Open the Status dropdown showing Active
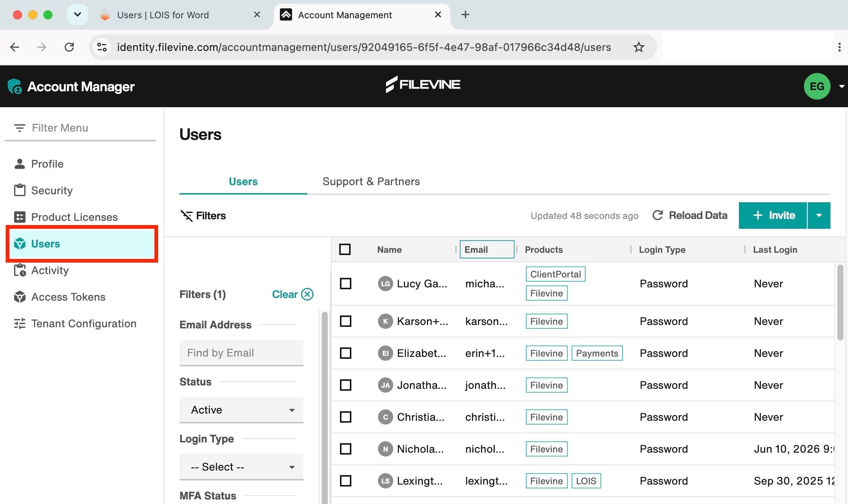 (x=241, y=410)
